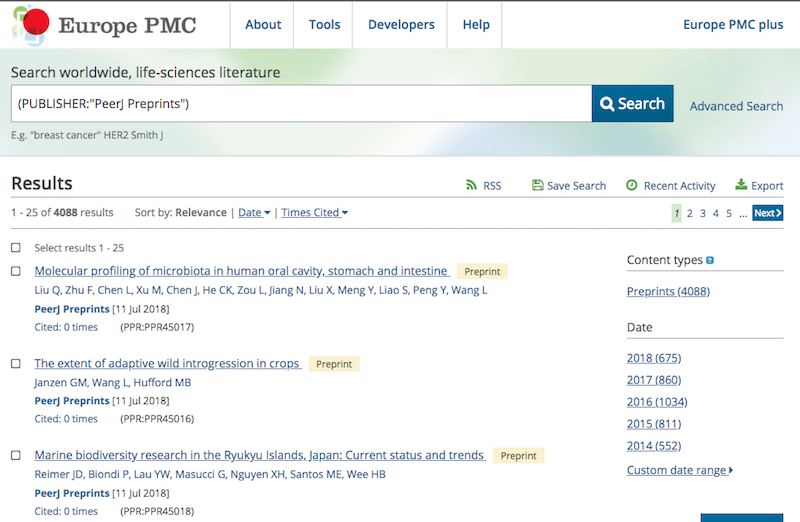
Task: Click the PPR:PPR45017 identifier text
Action: click(x=157, y=327)
